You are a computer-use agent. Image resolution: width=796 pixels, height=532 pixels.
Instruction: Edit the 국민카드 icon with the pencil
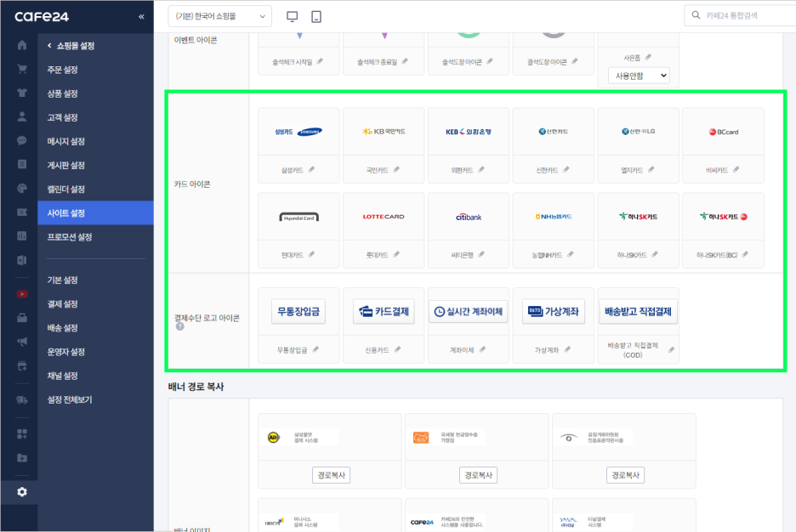[x=396, y=170]
